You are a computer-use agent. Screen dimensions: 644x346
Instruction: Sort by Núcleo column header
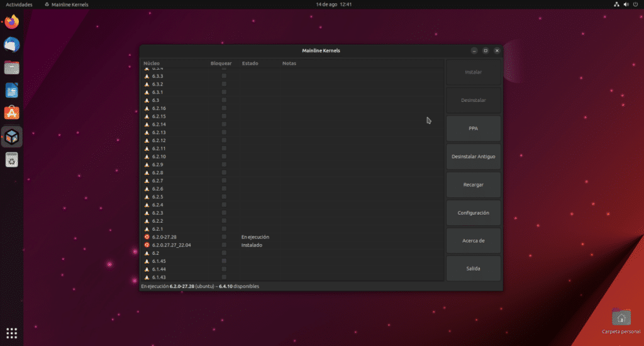pyautogui.click(x=152, y=64)
